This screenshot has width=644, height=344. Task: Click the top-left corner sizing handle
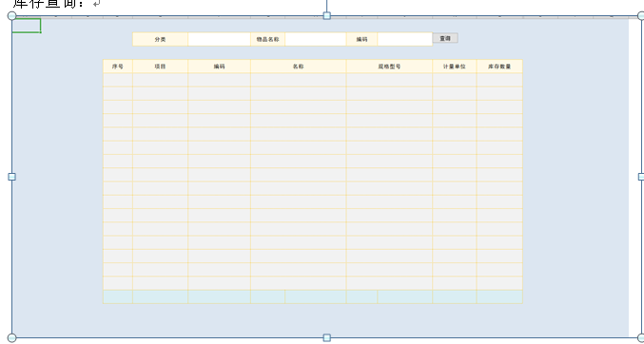12,16
